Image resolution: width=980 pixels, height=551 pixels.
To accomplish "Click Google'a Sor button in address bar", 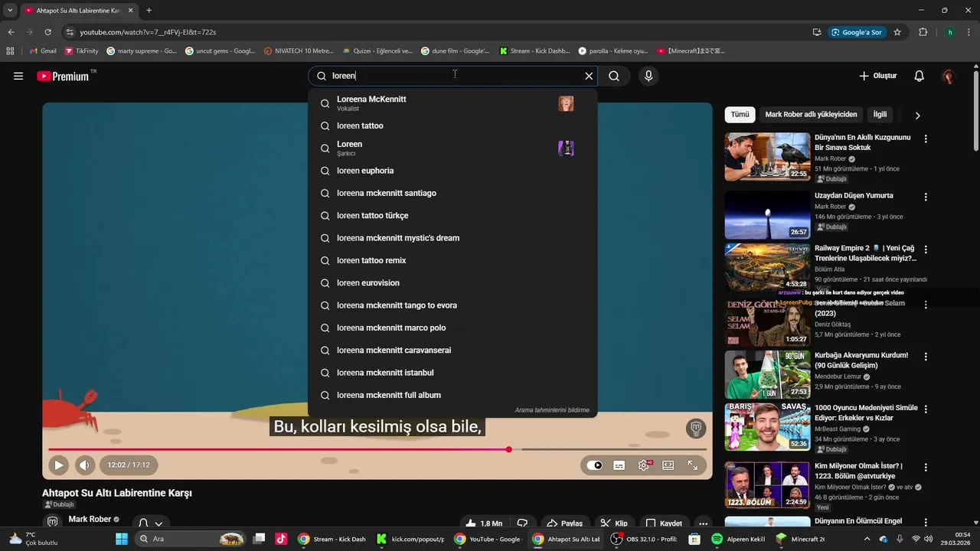I will [x=857, y=32].
